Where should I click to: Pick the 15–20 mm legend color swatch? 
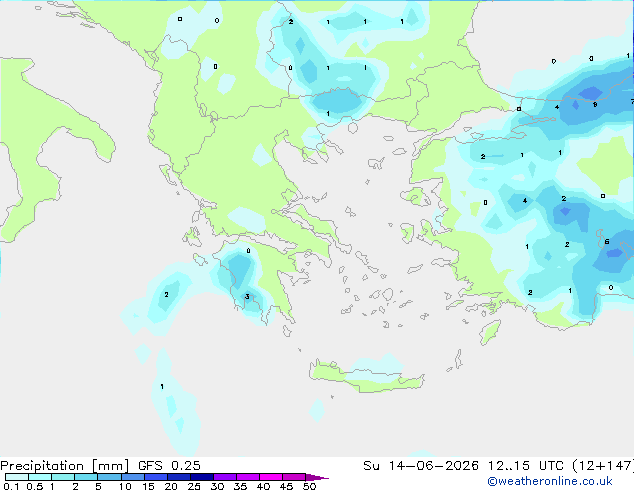tap(155, 477)
